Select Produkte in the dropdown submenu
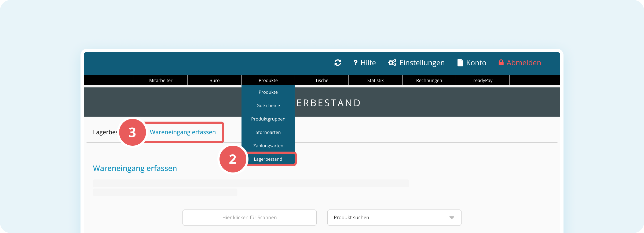The width and height of the screenshot is (644, 233). pyautogui.click(x=268, y=92)
